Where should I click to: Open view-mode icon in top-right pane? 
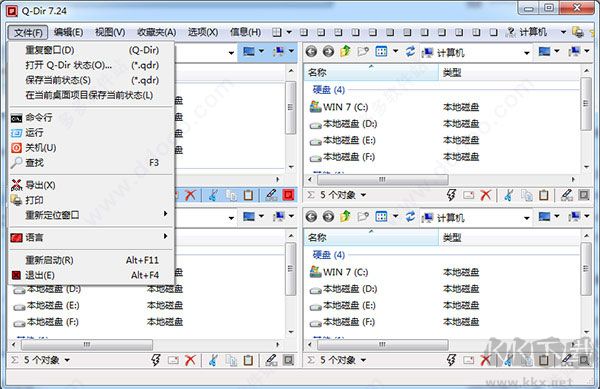coord(381,51)
